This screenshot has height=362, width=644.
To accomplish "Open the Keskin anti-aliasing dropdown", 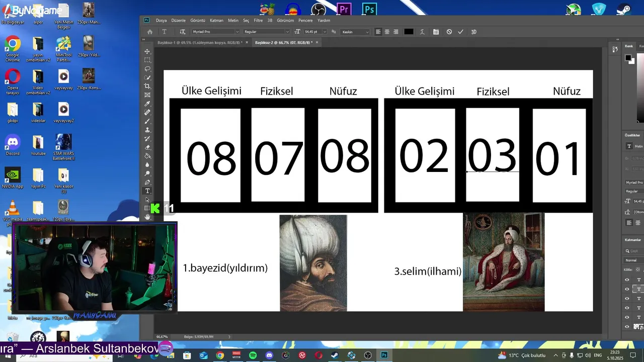I will 355,32.
